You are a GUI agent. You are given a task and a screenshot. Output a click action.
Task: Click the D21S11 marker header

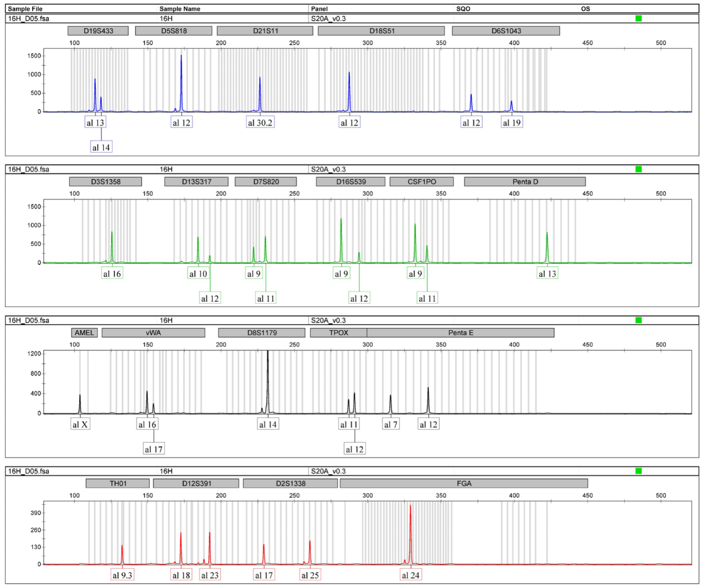265,31
